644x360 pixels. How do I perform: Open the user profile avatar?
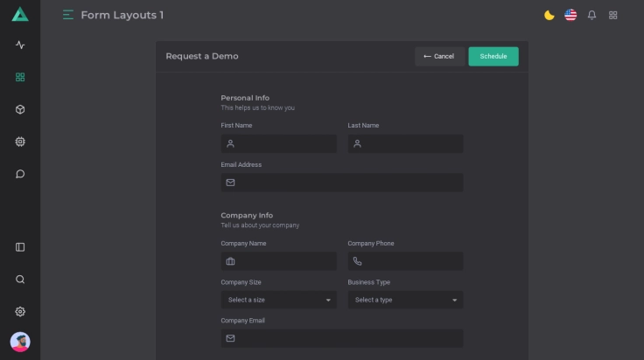tap(20, 342)
